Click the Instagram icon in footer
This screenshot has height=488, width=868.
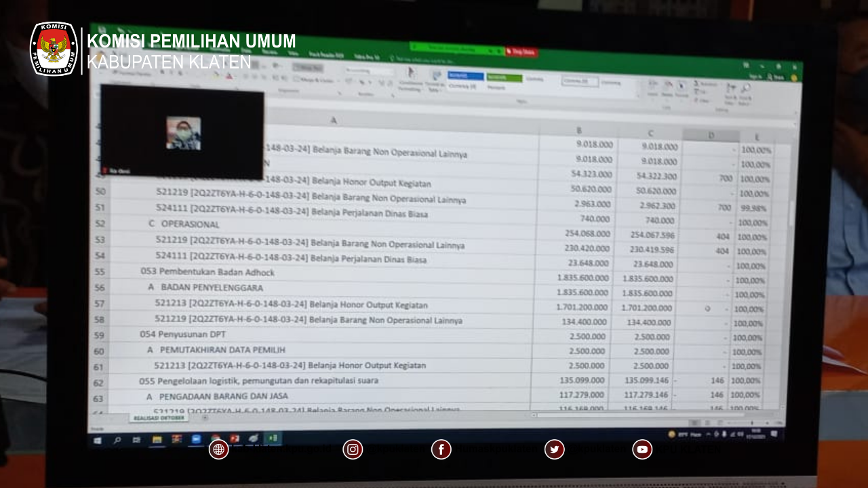pyautogui.click(x=353, y=449)
